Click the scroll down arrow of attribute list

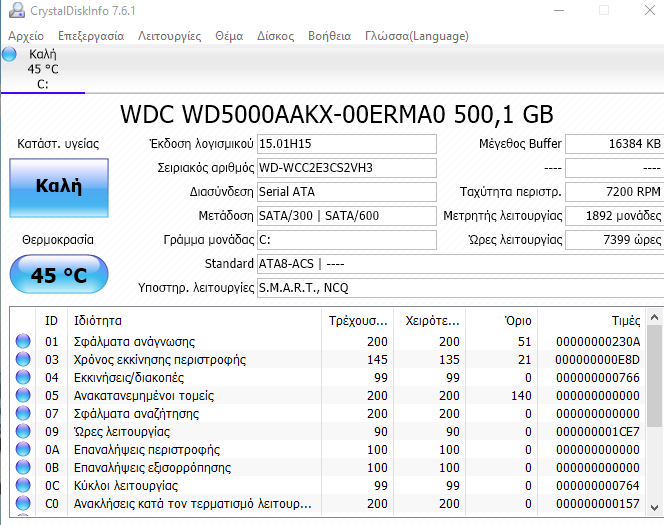tap(654, 508)
